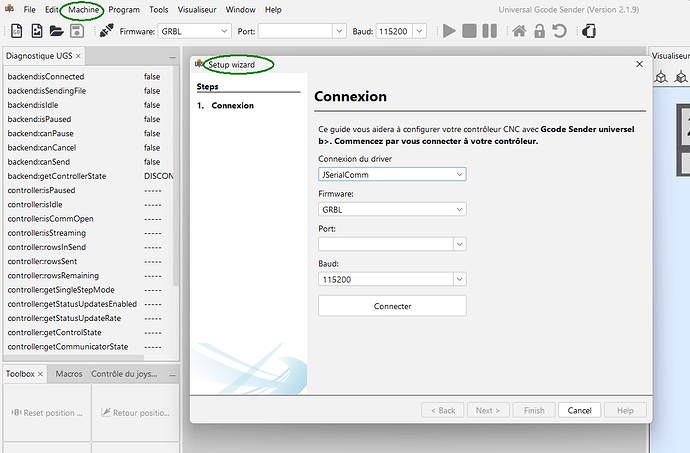This screenshot has width=690, height=453.
Task: Switch to the Contrôle du joys... tab
Action: pyautogui.click(x=124, y=374)
